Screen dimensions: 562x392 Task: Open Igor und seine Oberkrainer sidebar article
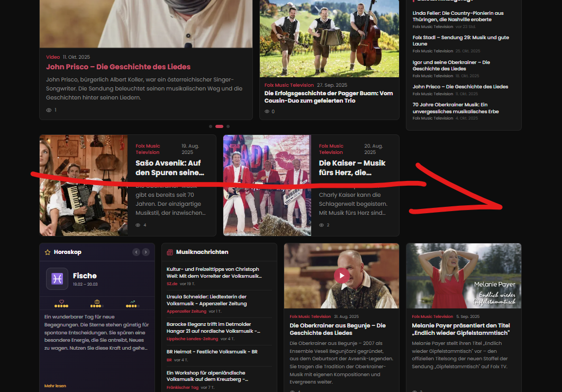tap(451, 66)
